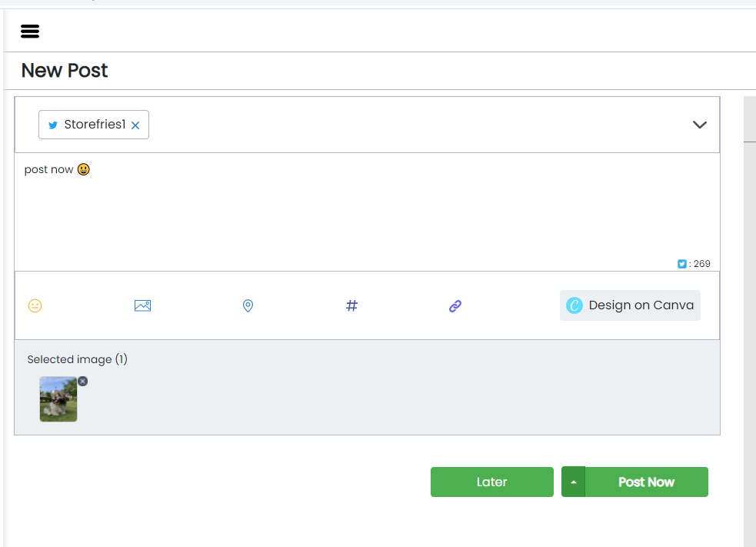Click the link chain icon
Viewport: 756px width, 547px height.
coord(455,305)
